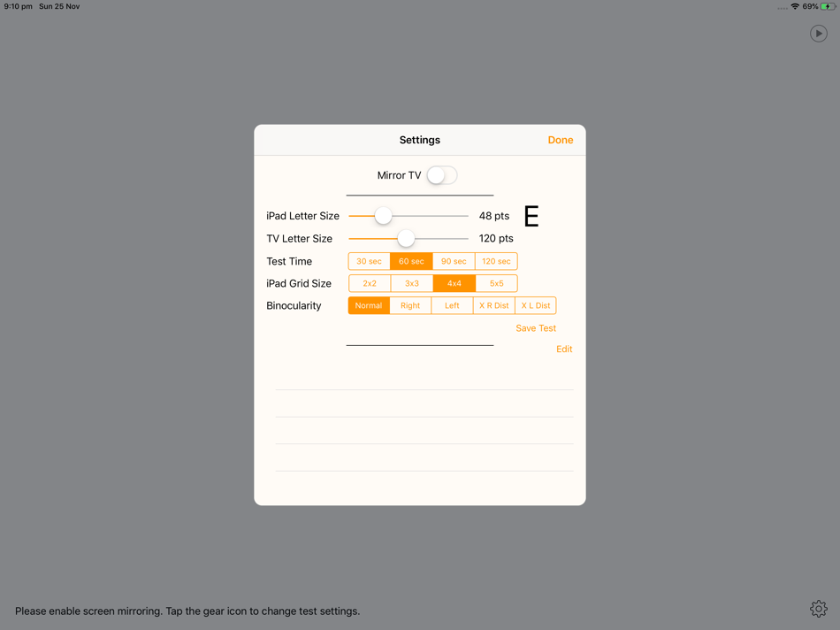Open settings via the gear icon
Screen dimensions: 840x630
click(818, 609)
